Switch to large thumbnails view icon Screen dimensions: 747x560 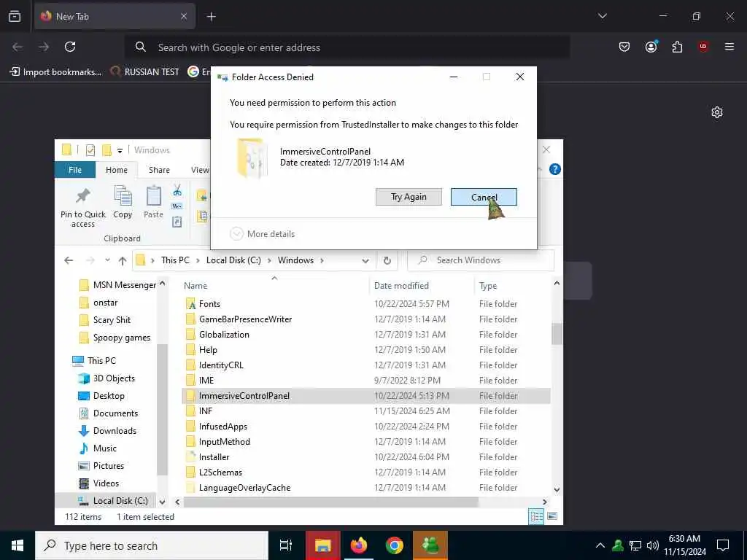[x=552, y=516]
